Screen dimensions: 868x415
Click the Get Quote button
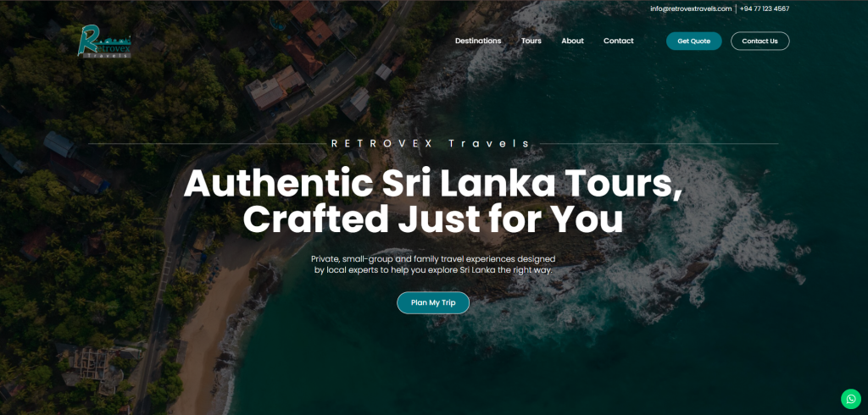coord(693,41)
